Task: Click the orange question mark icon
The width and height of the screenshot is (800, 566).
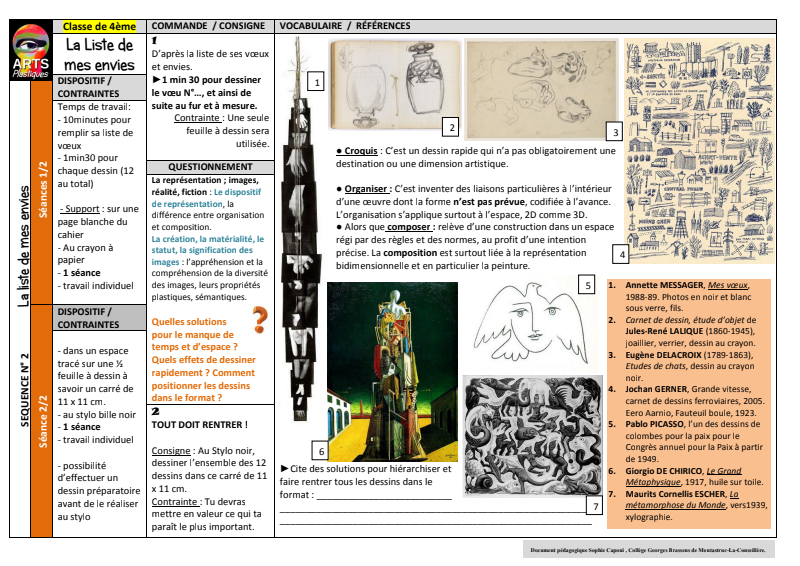Action: [260, 320]
